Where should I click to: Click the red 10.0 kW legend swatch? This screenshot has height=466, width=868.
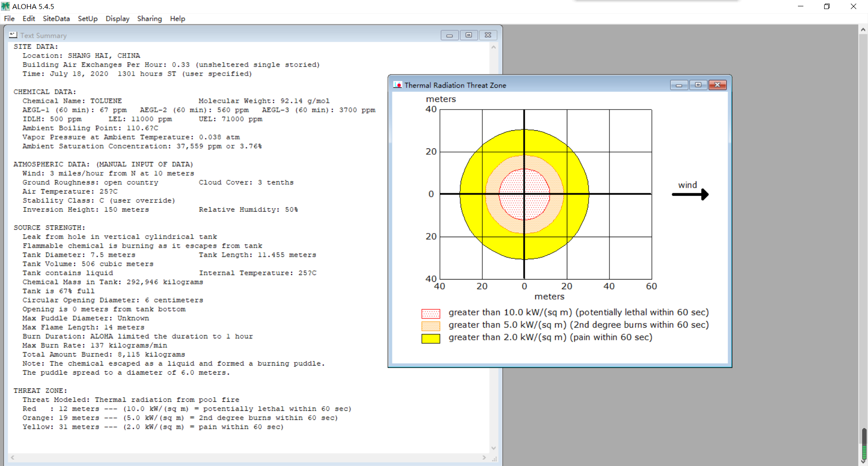[430, 313]
